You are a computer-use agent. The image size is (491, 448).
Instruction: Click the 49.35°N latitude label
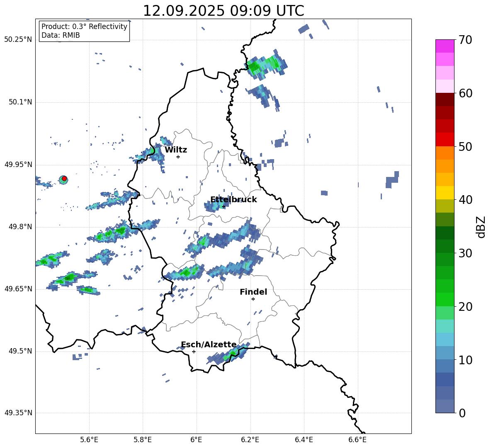pyautogui.click(x=18, y=413)
